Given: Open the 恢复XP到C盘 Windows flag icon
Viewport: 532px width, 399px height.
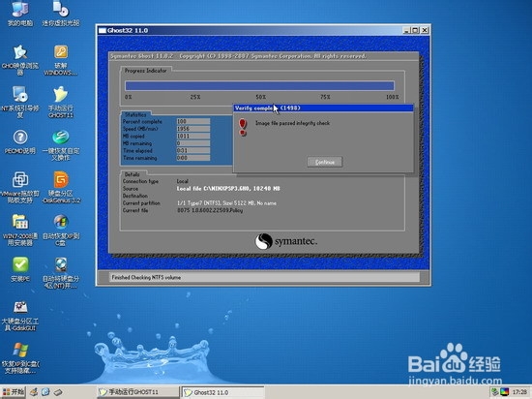Looking at the screenshot, I should [20, 358].
